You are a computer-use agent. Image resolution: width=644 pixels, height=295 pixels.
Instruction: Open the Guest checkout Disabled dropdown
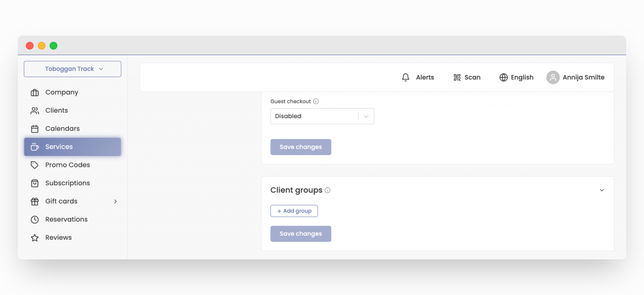(322, 116)
